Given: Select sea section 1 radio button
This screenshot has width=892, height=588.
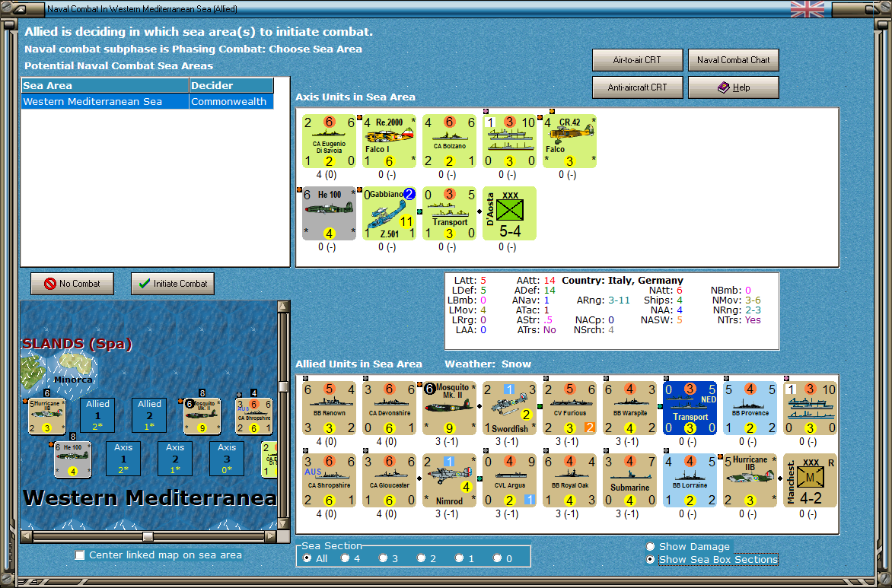Looking at the screenshot, I should [460, 558].
